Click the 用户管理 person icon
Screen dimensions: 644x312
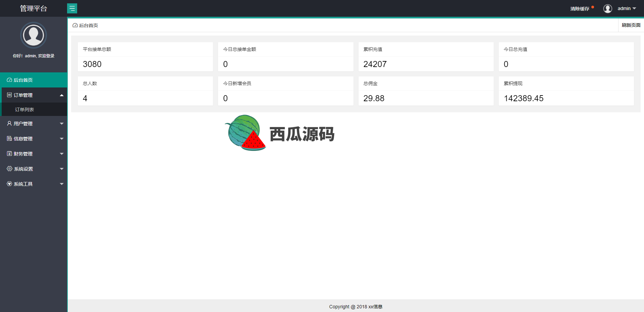tap(9, 124)
